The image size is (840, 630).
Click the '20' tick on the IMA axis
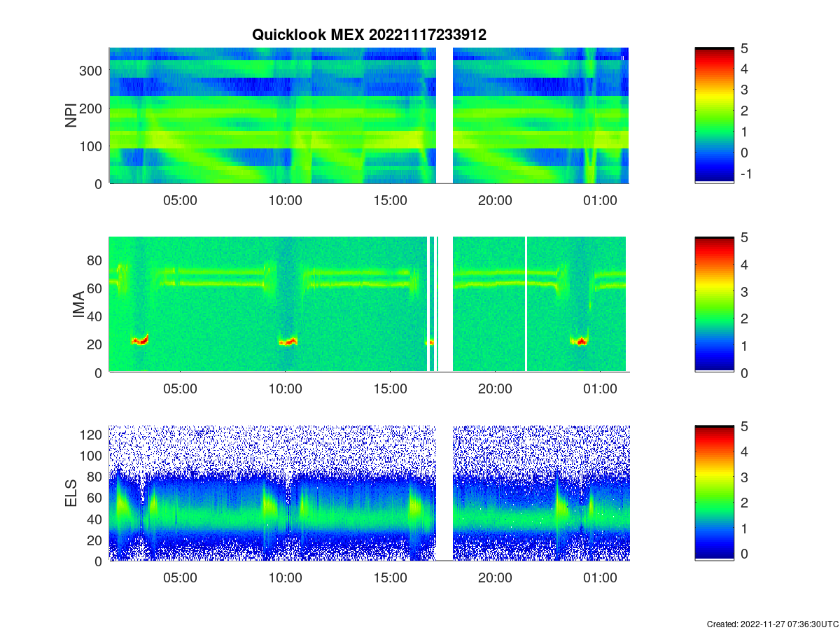[x=96, y=344]
